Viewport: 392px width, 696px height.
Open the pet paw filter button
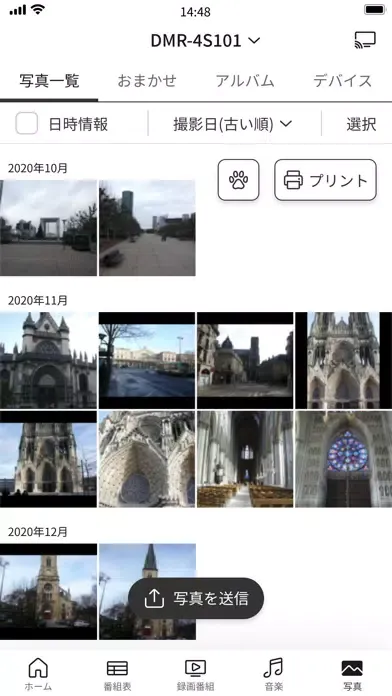tap(238, 180)
